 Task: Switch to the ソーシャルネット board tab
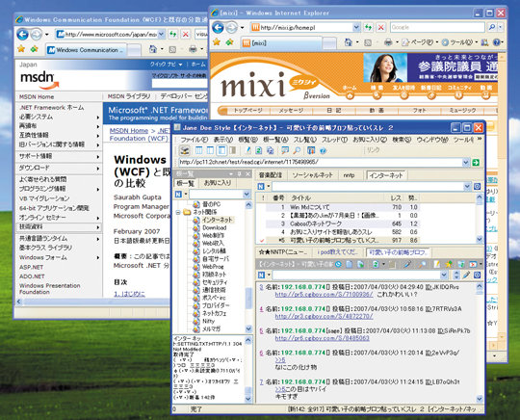312,175
